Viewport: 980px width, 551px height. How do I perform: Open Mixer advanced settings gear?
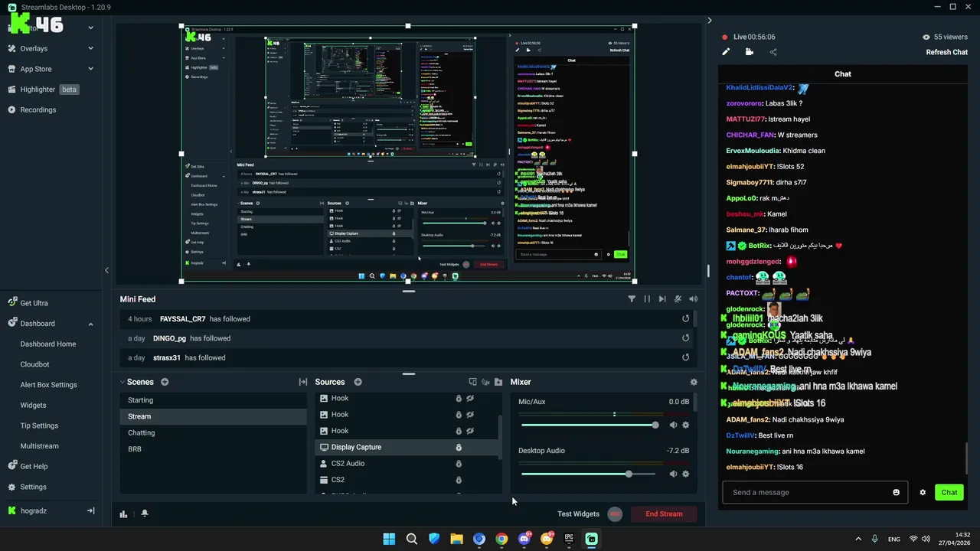(x=694, y=382)
